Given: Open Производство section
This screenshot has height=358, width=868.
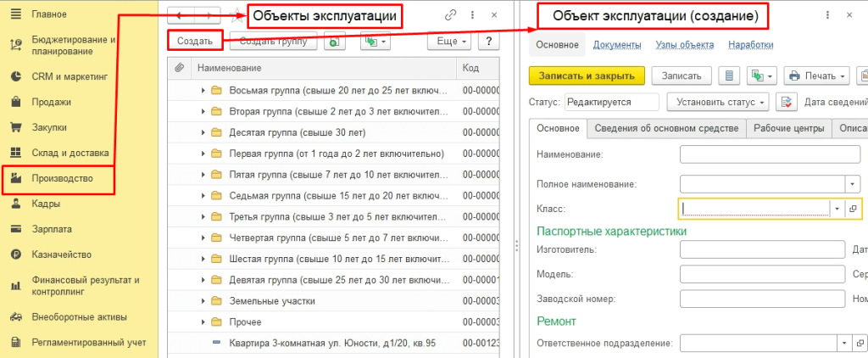Looking at the screenshot, I should 62,178.
